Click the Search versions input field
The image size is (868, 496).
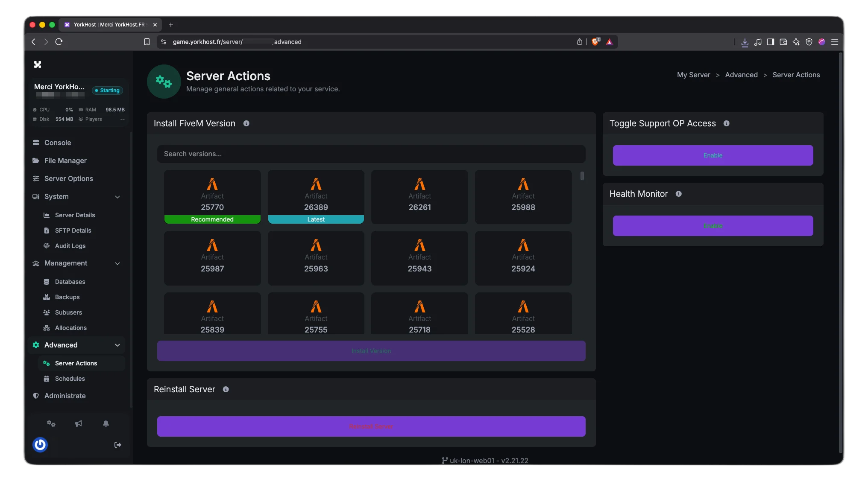coord(371,154)
